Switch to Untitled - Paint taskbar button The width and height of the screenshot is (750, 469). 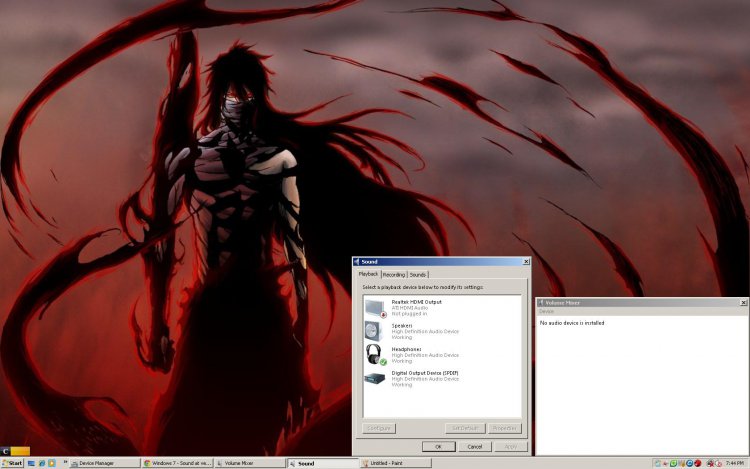(396, 463)
